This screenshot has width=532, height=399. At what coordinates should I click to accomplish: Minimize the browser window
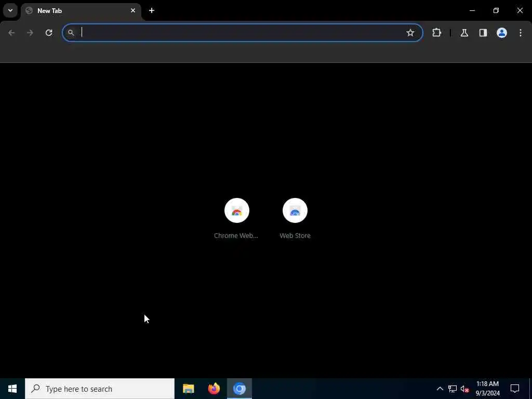click(472, 10)
